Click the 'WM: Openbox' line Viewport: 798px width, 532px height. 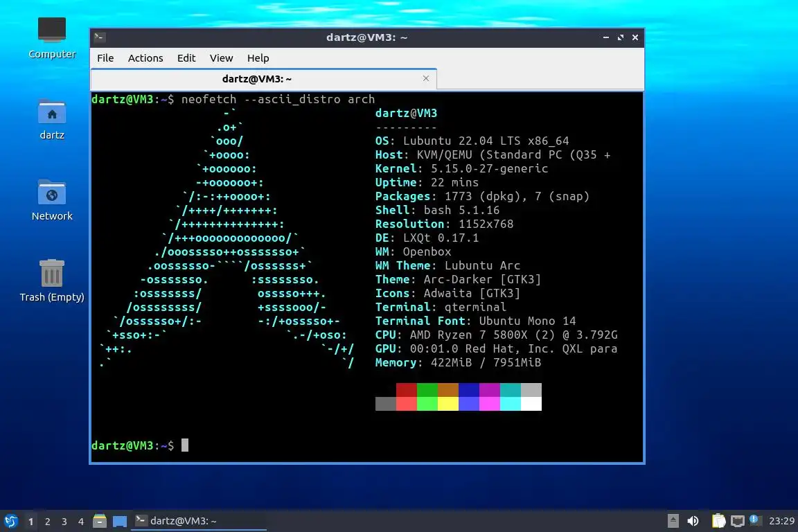[414, 251]
